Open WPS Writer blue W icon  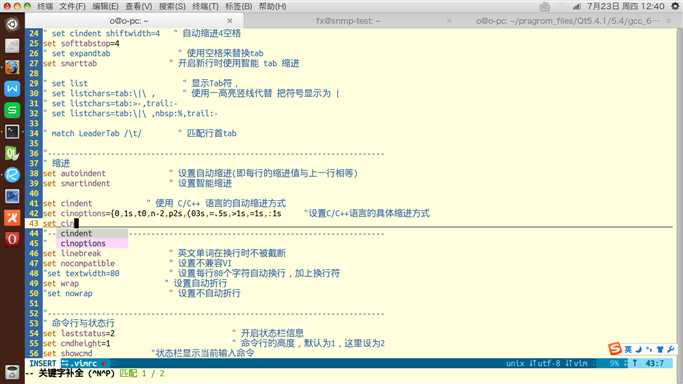12,88
